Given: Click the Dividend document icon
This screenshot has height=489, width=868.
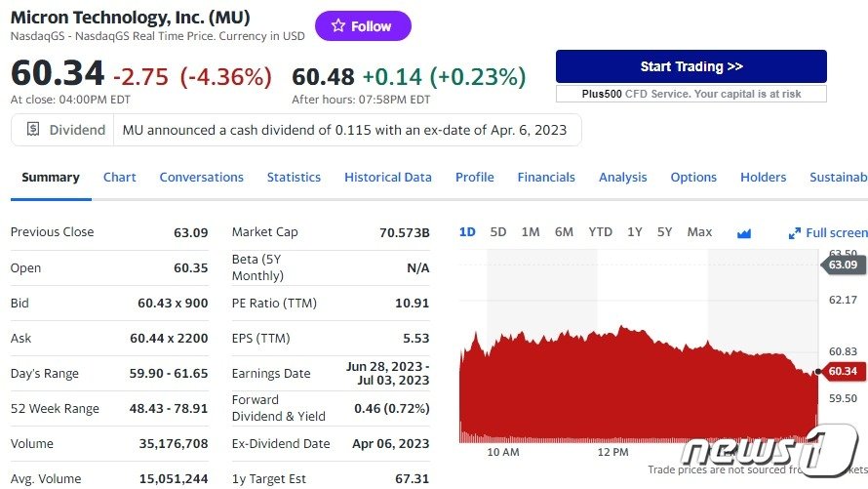Looking at the screenshot, I should pyautogui.click(x=33, y=130).
